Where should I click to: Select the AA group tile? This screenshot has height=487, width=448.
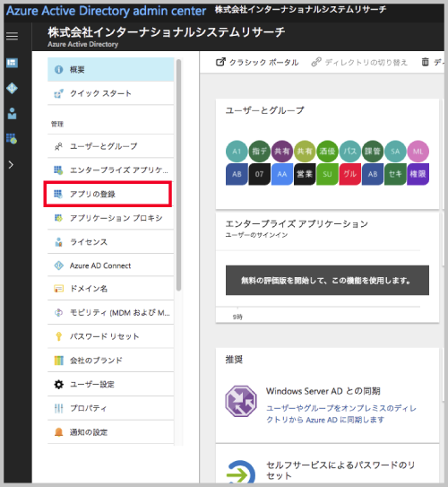tap(282, 174)
